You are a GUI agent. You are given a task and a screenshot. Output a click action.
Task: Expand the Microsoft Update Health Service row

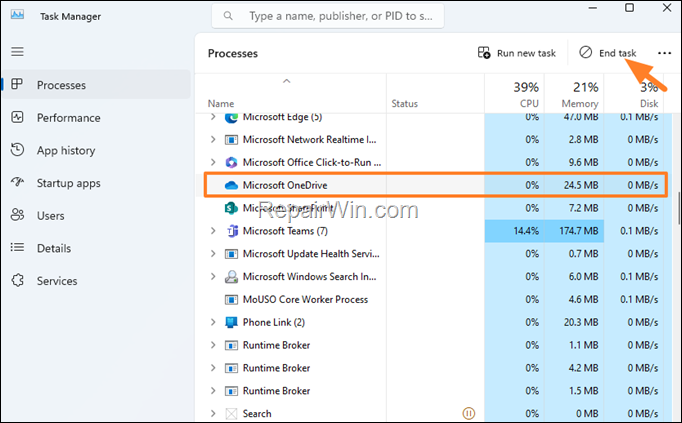213,253
